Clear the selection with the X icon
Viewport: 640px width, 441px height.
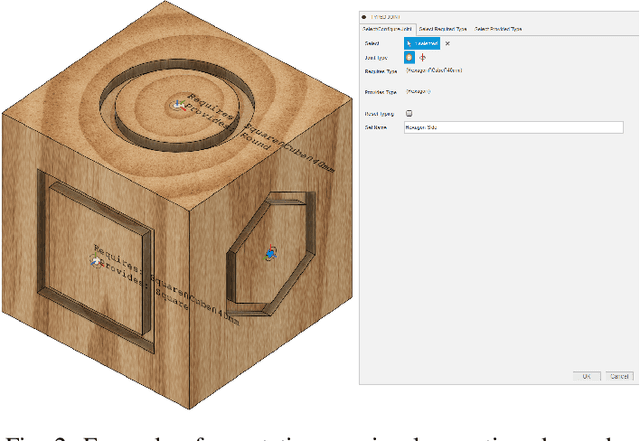pos(447,43)
